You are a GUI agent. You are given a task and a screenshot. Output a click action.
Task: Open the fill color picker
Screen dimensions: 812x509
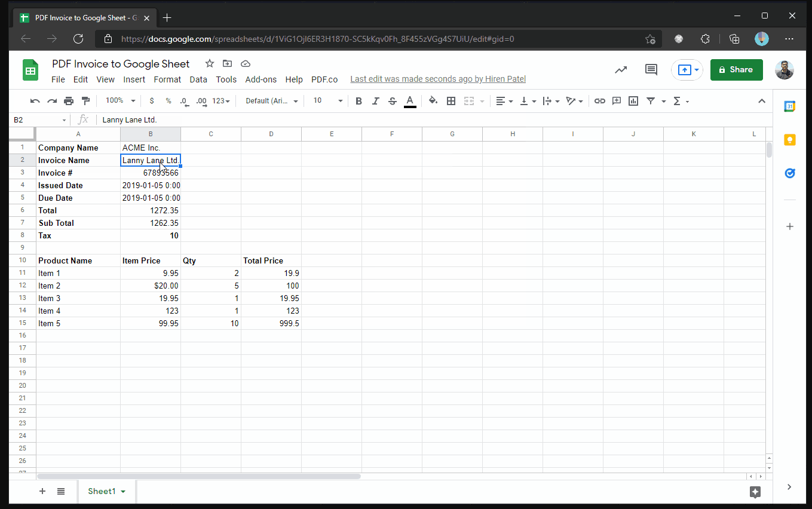point(433,101)
